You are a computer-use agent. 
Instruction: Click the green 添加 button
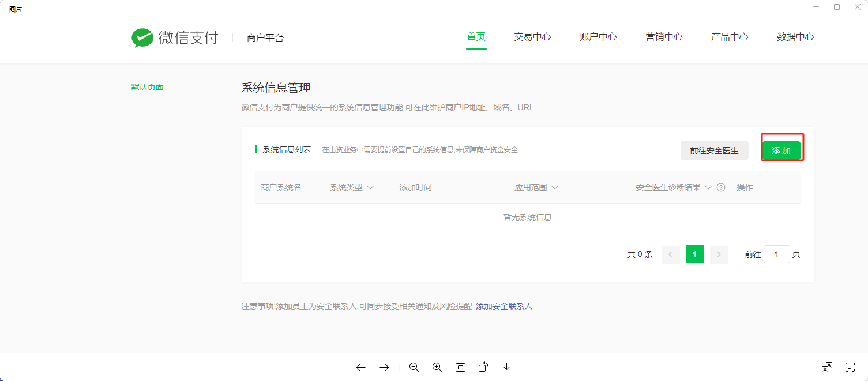pyautogui.click(x=781, y=150)
